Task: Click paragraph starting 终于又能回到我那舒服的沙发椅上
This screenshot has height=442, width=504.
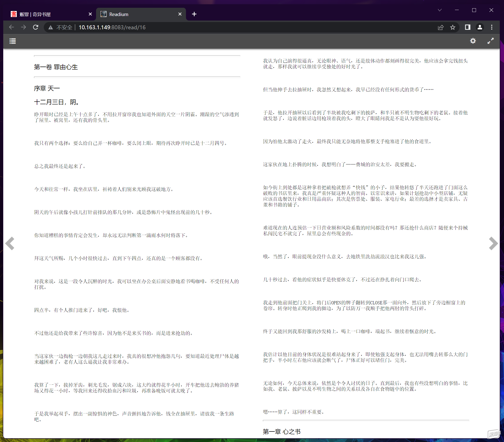Action: [x=350, y=331]
